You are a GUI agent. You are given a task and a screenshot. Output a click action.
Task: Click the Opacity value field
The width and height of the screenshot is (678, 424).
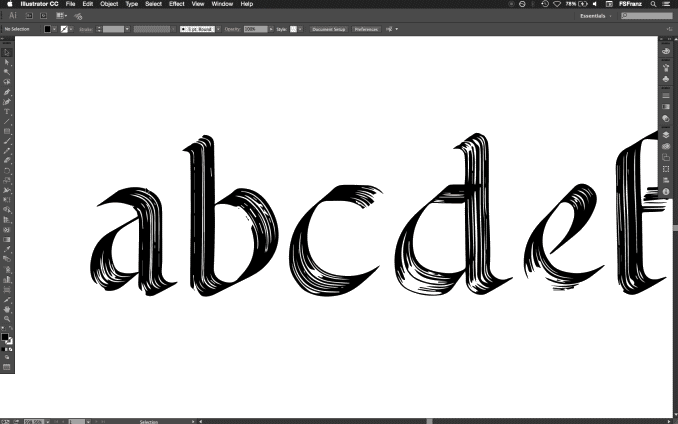[x=256, y=29]
